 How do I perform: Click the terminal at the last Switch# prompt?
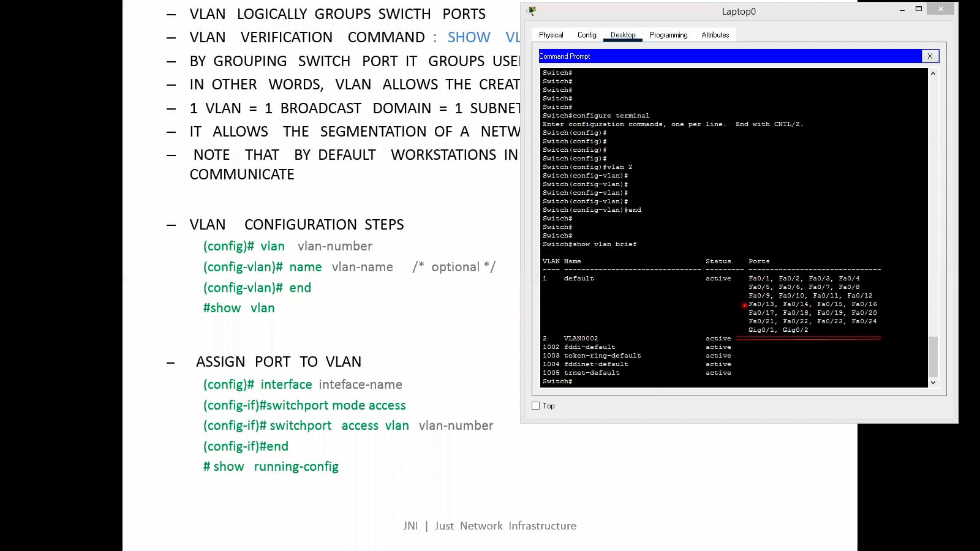click(x=556, y=381)
